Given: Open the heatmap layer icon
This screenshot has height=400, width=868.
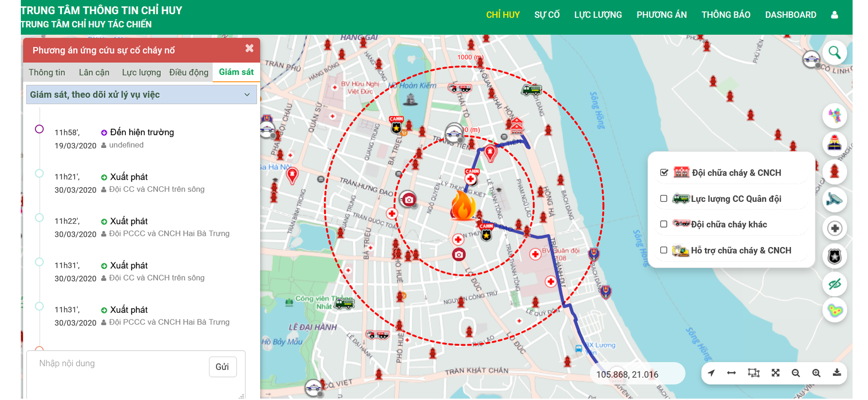Looking at the screenshot, I should point(834,310).
